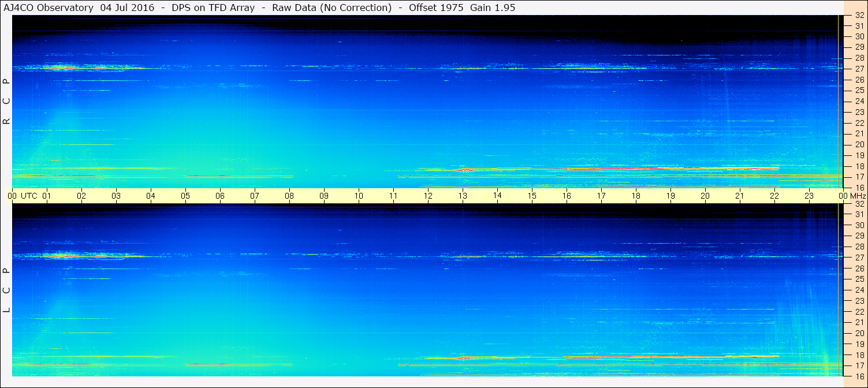Click the vertical LCP panel label
This screenshot has width=868, height=388.
7,290
